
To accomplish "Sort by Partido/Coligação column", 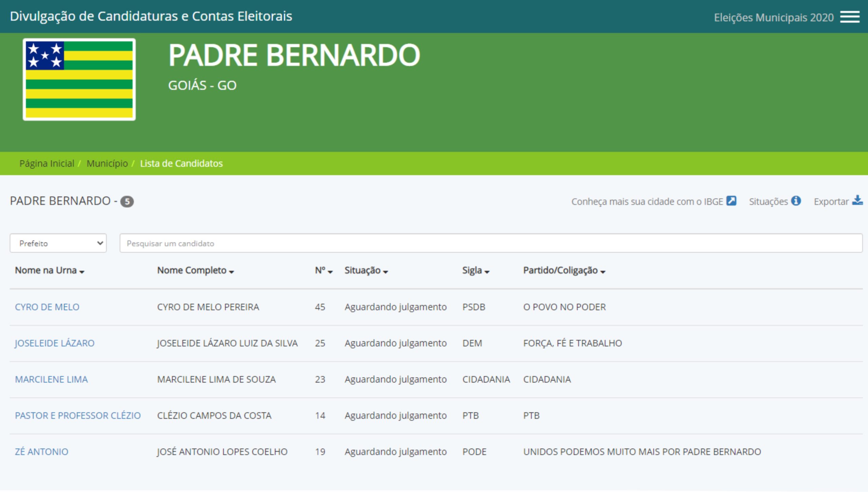I will click(564, 270).
